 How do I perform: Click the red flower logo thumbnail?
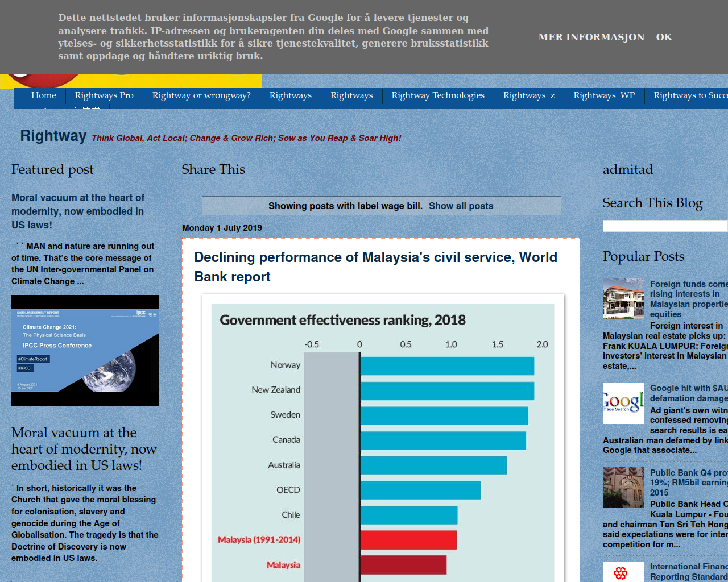point(623,572)
